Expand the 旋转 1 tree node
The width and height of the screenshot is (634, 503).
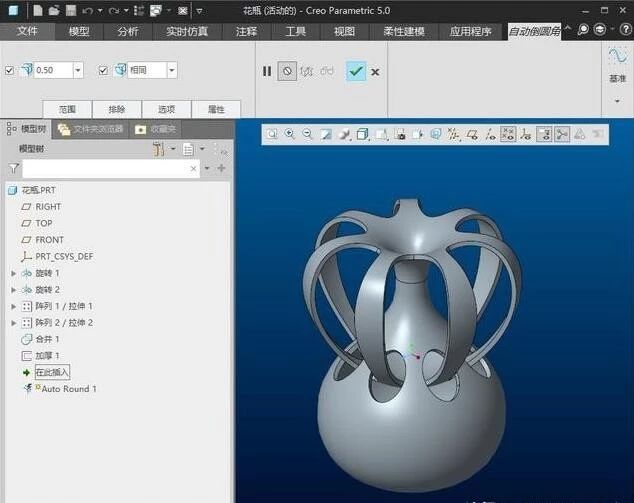point(13,273)
